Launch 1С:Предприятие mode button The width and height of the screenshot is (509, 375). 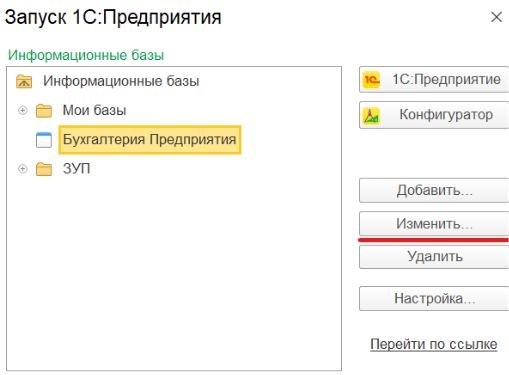point(434,79)
